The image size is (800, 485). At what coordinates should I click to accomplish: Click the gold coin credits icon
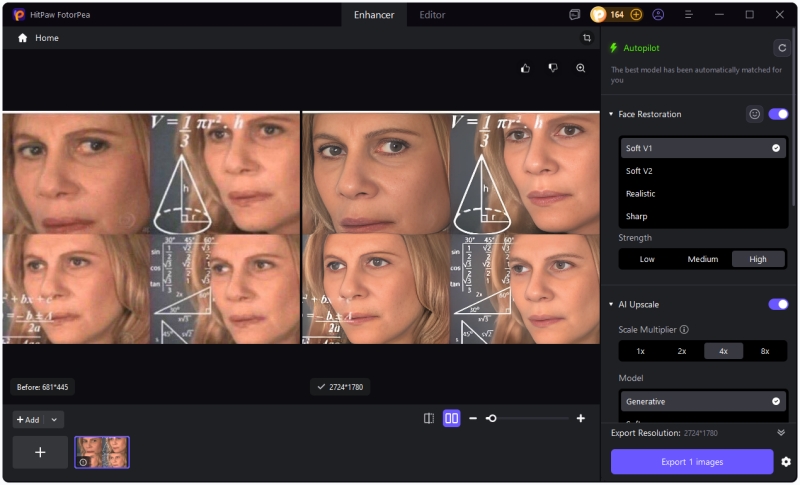tap(598, 15)
